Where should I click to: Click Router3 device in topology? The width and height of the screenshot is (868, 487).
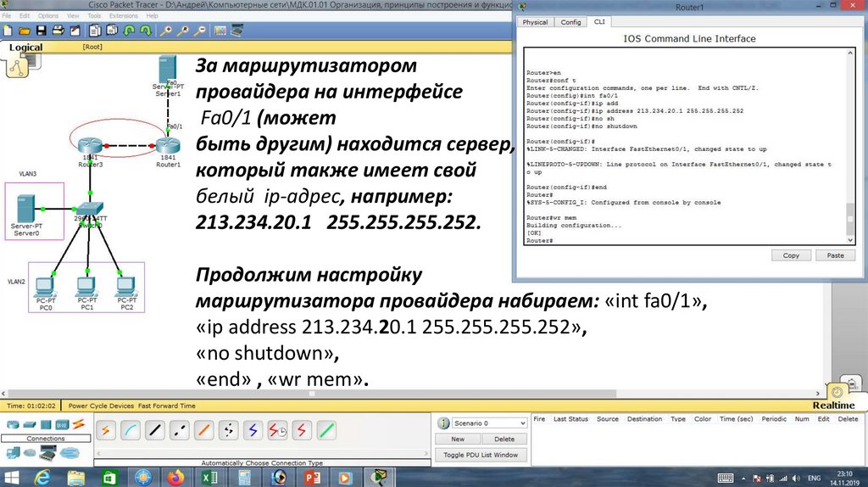90,146
